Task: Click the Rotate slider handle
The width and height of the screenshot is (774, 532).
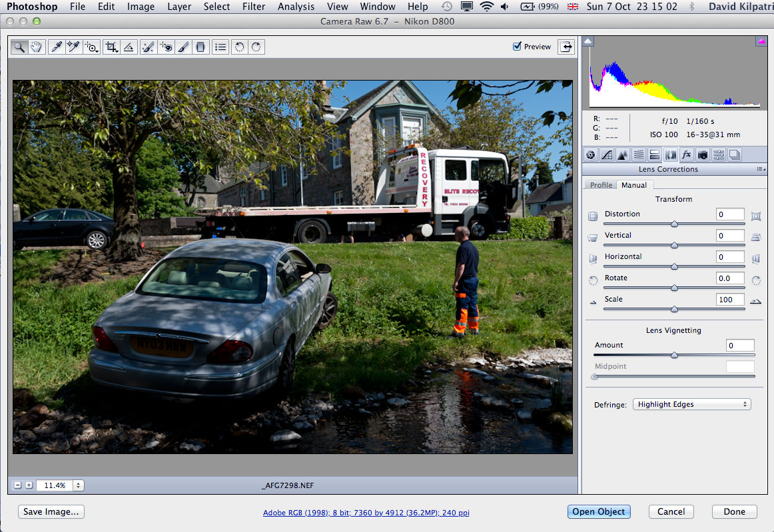Action: [674, 288]
